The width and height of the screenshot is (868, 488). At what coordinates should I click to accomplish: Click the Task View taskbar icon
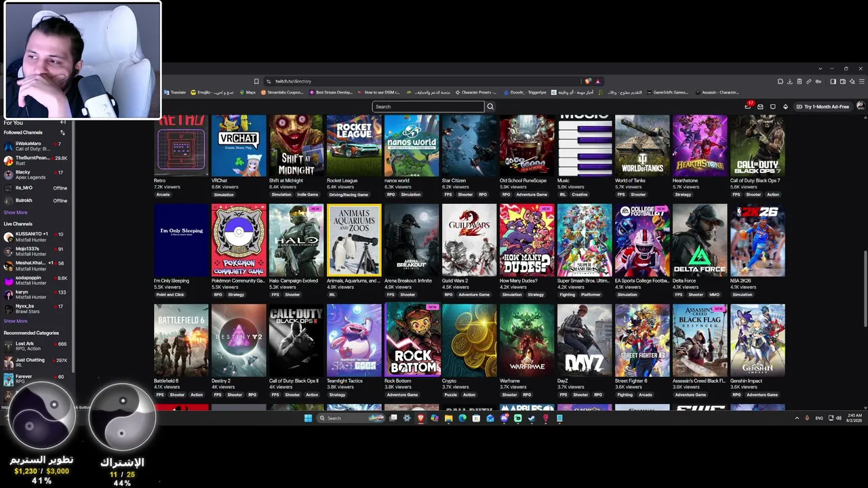click(393, 418)
